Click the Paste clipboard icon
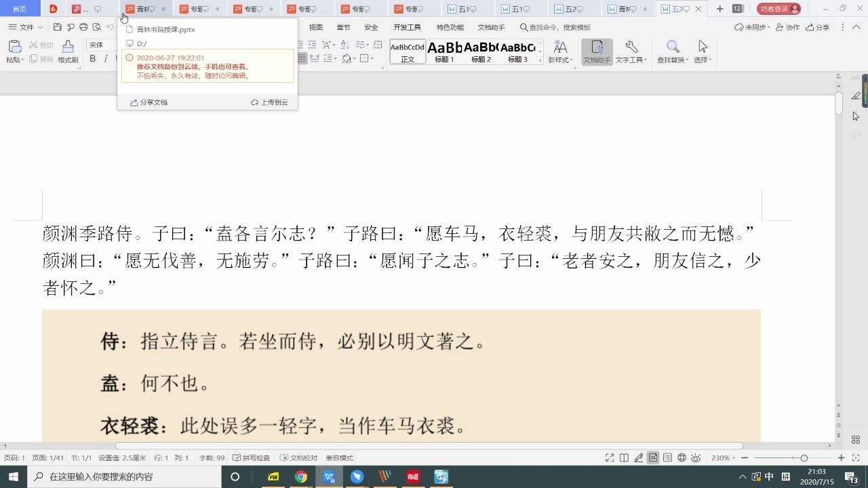 [x=14, y=47]
